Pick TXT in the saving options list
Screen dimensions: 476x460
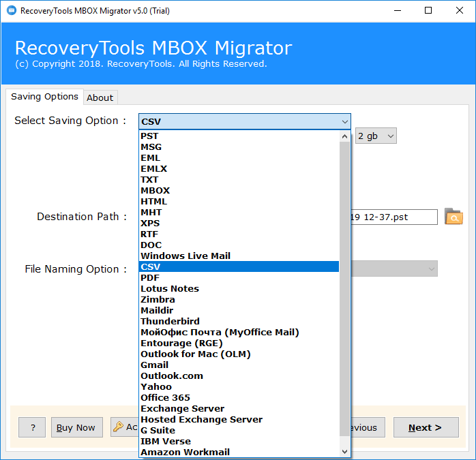239,180
